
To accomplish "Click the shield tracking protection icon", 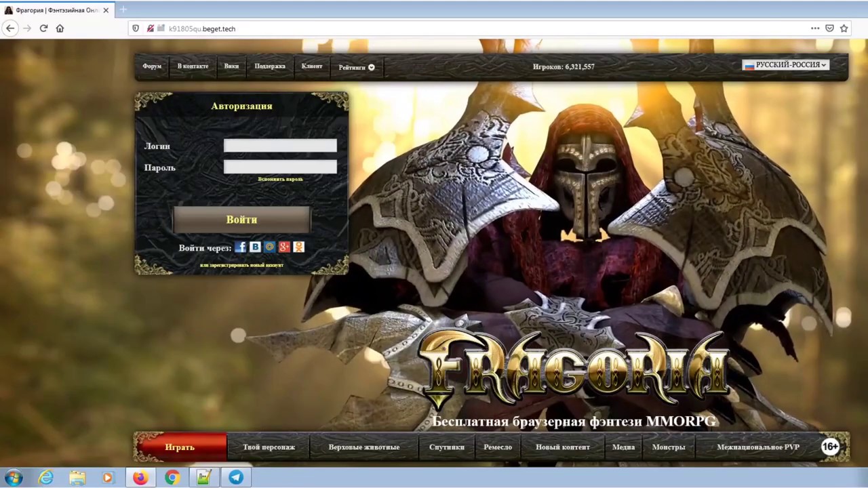I will point(136,28).
